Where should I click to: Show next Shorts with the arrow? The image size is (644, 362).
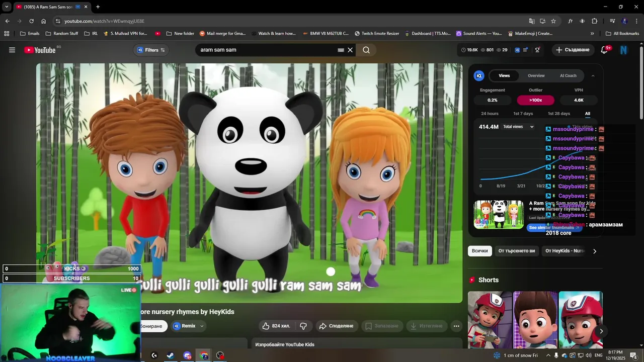pos(601,331)
